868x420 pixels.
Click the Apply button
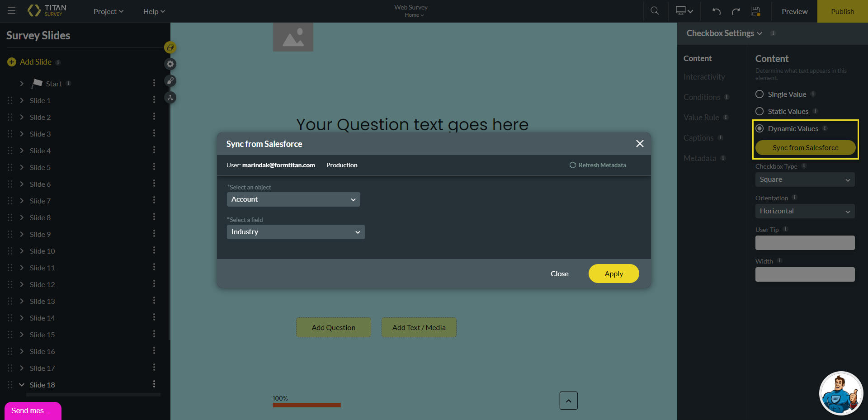click(x=613, y=274)
